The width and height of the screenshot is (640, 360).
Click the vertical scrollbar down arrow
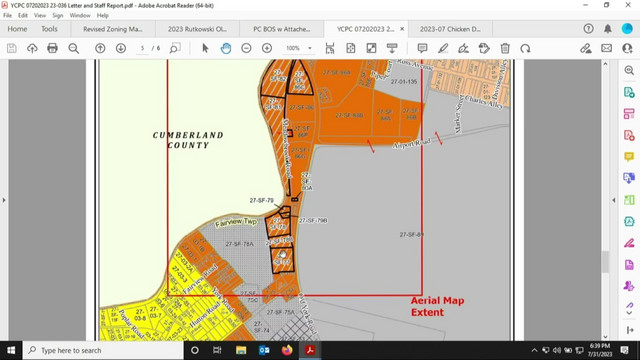pos(605,336)
